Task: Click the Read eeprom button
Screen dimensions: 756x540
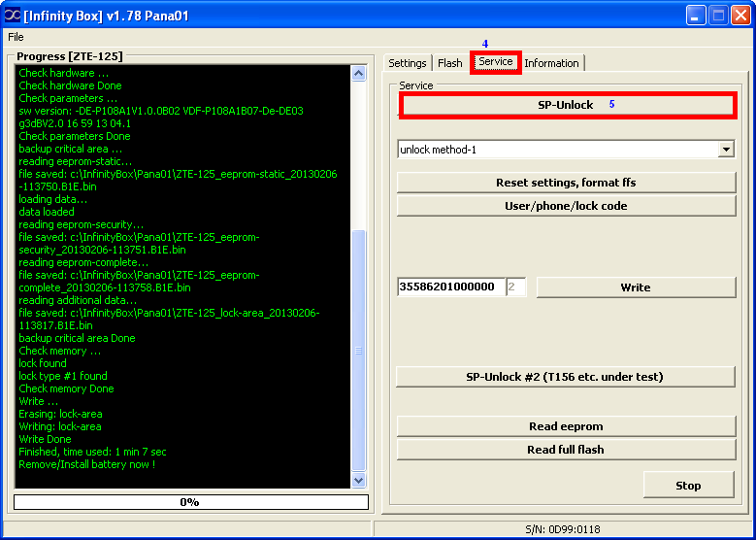Action: (x=566, y=426)
